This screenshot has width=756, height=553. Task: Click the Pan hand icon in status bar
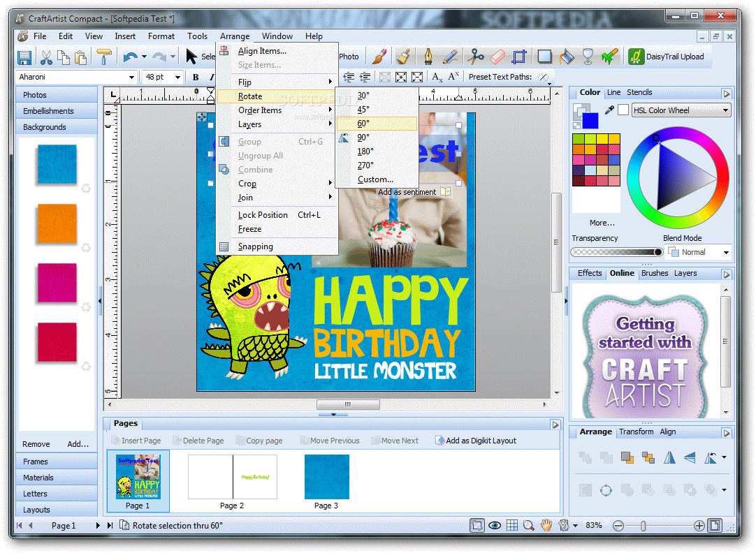546,526
